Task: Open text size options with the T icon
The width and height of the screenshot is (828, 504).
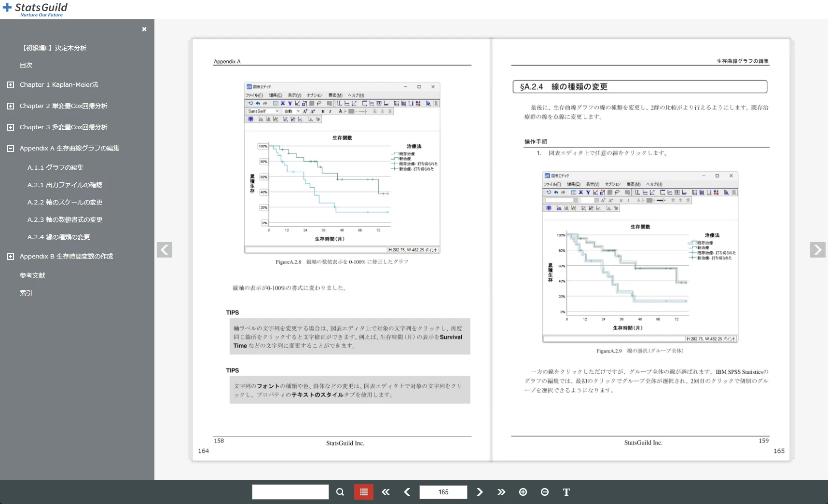Action: coord(566,492)
